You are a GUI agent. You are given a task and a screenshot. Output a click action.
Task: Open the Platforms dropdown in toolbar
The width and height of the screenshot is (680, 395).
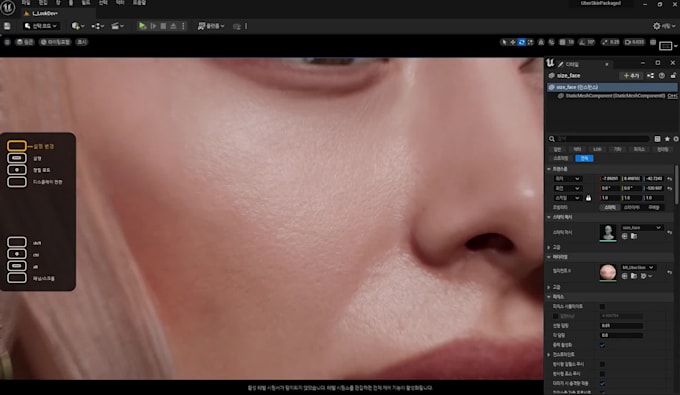point(211,26)
